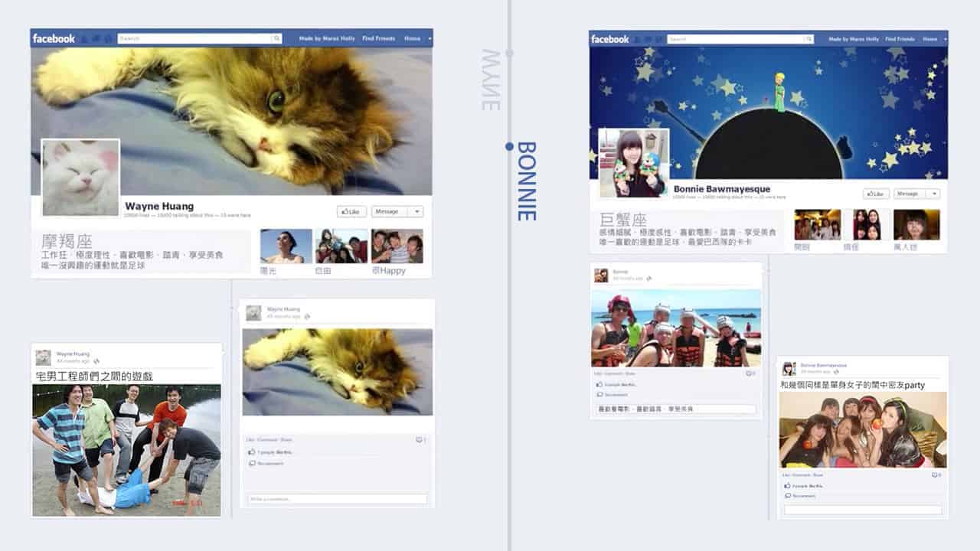This screenshot has width=980, height=551.
Task: Click the Bonnie marker dot on center timeline
Action: [509, 146]
